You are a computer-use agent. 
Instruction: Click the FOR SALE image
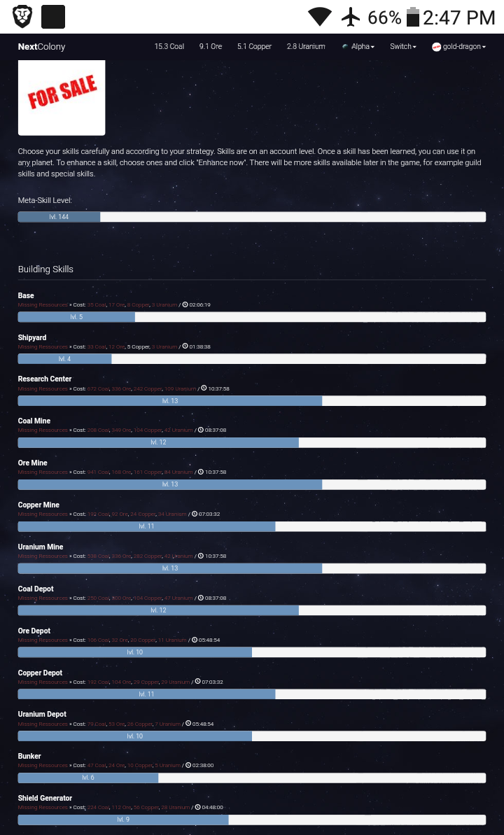point(62,97)
